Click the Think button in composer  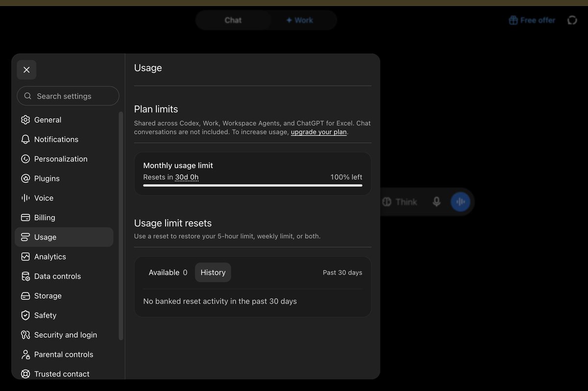click(399, 202)
